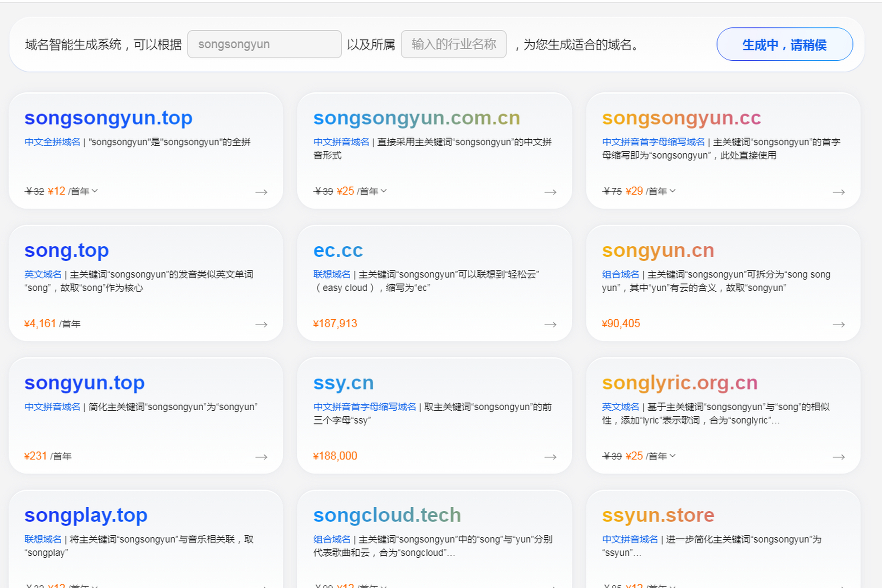This screenshot has height=588, width=882.
Task: Click the arrow icon on songsongyun.top card
Action: click(x=262, y=192)
